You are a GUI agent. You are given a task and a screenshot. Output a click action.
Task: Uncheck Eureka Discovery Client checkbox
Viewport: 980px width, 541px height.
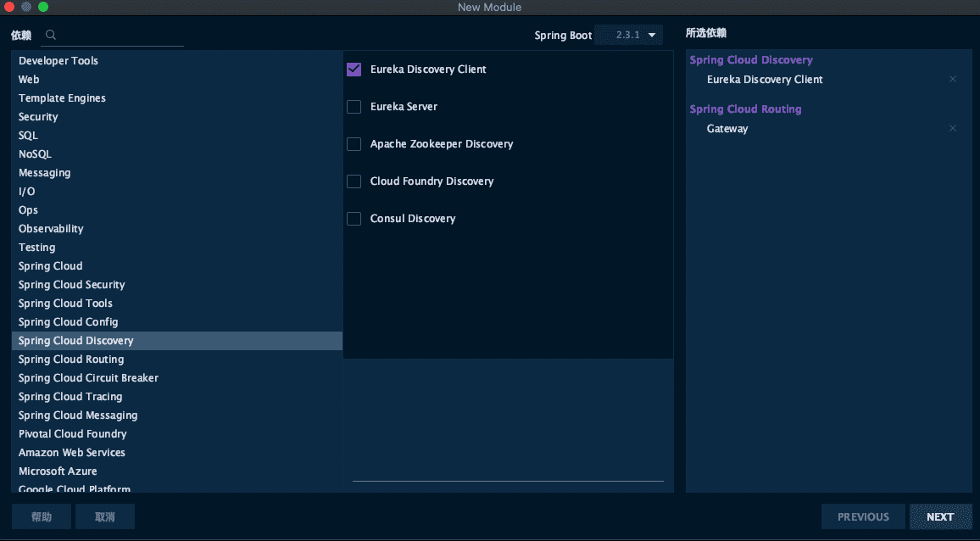(x=354, y=70)
